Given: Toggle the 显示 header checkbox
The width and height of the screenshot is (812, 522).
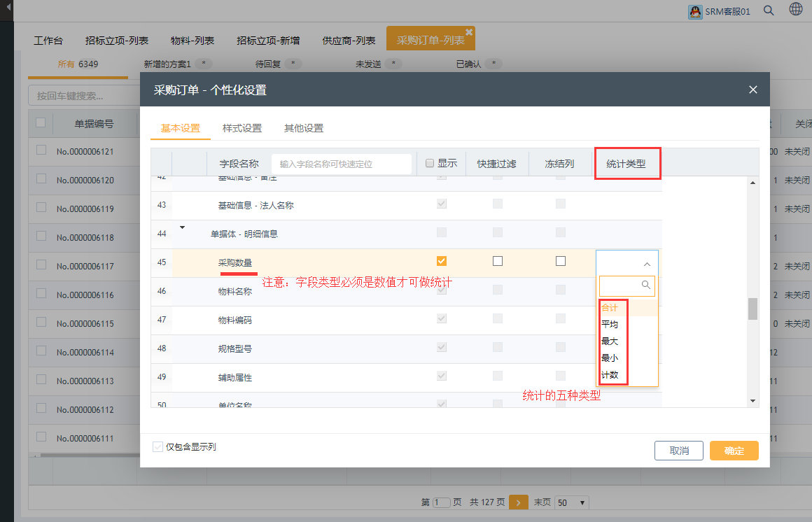Looking at the screenshot, I should (429, 163).
